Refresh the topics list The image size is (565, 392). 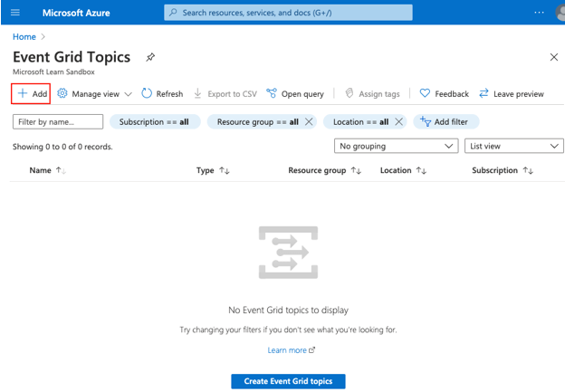162,94
